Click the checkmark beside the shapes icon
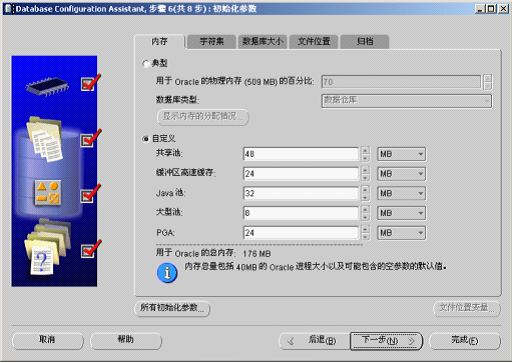 pos(91,193)
